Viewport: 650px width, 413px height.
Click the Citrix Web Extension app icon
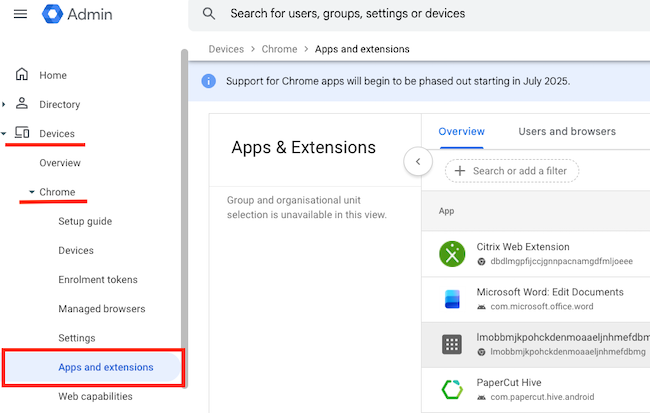[452, 254]
